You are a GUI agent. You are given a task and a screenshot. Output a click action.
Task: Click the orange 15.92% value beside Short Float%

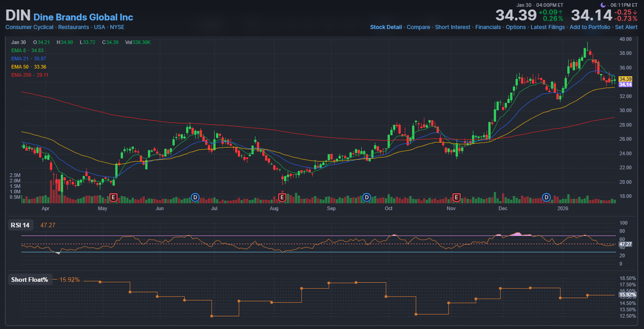(69, 280)
